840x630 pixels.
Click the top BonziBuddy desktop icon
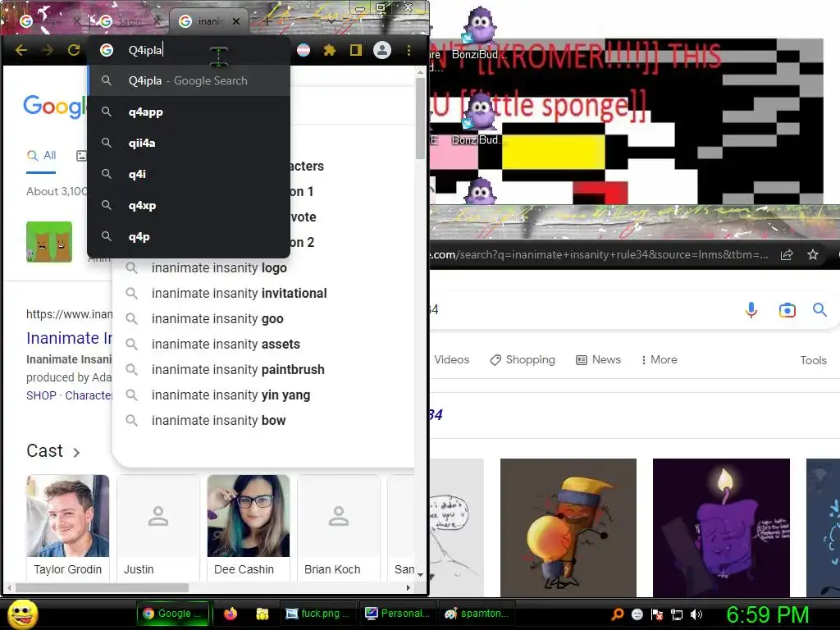pos(478,32)
